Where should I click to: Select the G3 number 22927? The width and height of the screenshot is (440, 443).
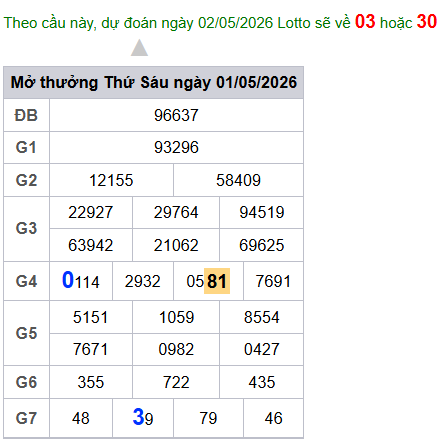[91, 212]
